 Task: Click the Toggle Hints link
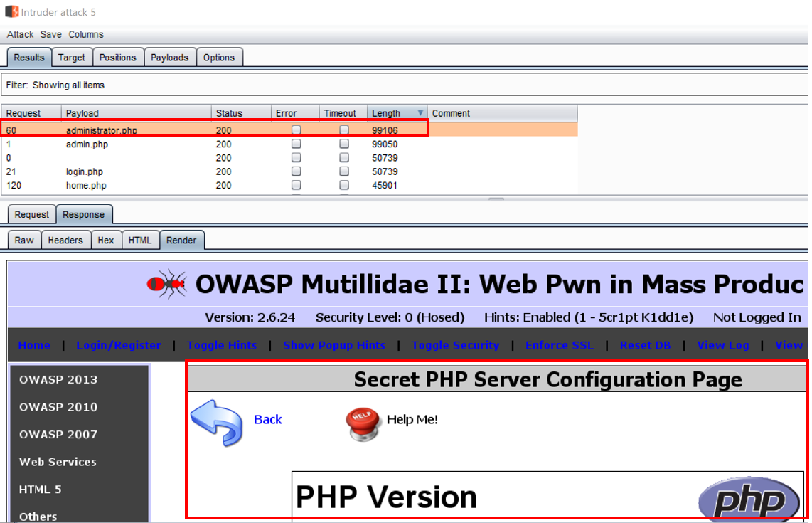pyautogui.click(x=222, y=345)
